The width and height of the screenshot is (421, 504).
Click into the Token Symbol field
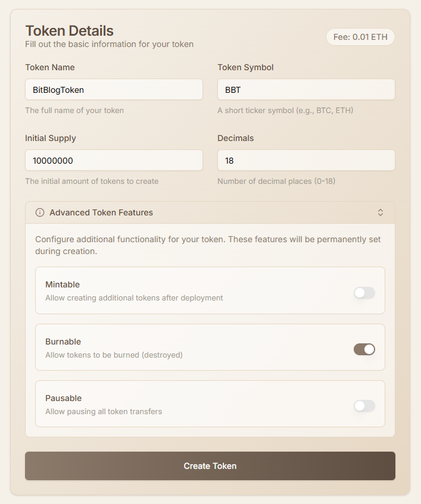[306, 90]
